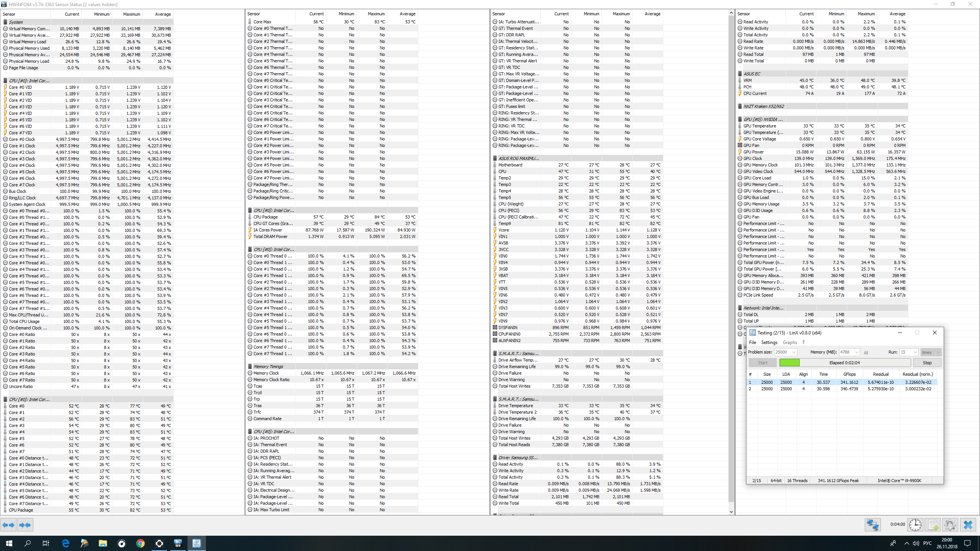Open the Run count dropdown in LinX
This screenshot has width=980, height=551.
[915, 352]
